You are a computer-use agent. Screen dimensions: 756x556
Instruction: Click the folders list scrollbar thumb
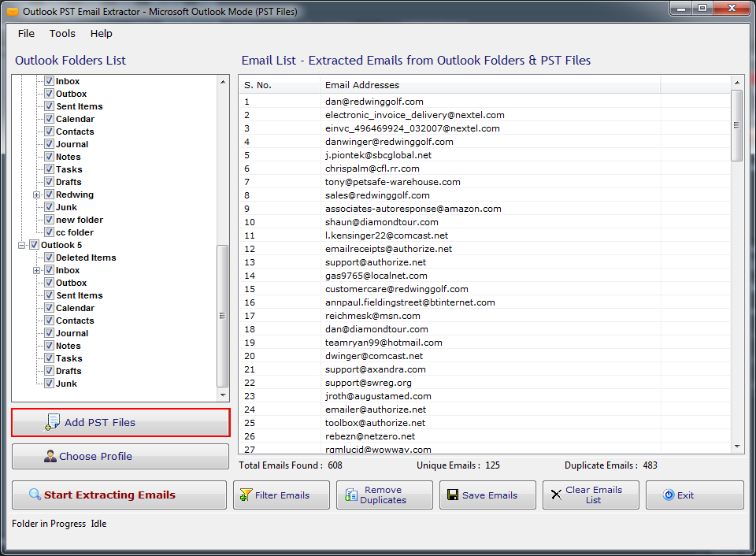click(222, 316)
